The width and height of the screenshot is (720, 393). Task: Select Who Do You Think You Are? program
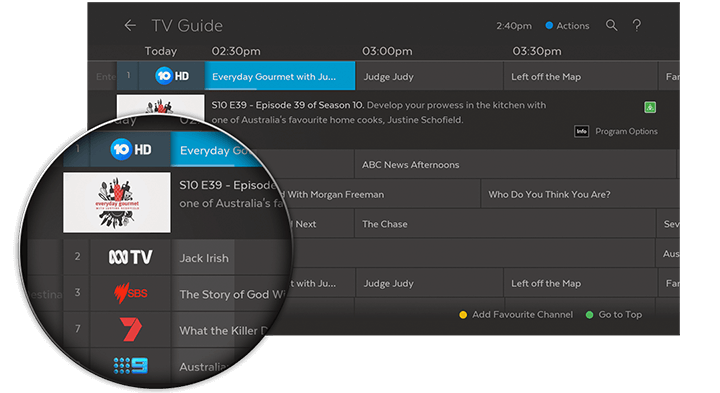click(x=580, y=194)
